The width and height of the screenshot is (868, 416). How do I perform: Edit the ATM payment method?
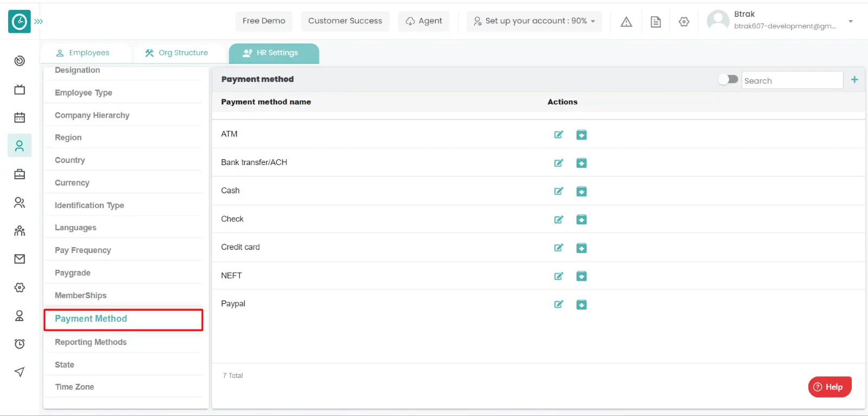pos(558,135)
